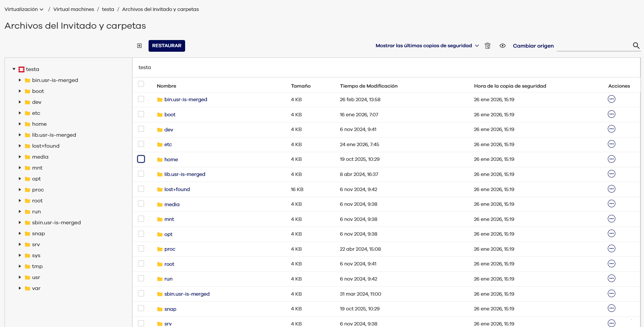Open actions menu for run row
The image size is (644, 327).
pos(612,278)
